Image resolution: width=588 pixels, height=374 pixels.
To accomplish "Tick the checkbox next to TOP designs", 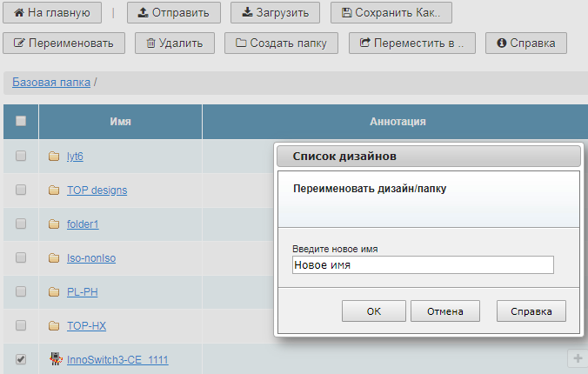I will (x=21, y=190).
